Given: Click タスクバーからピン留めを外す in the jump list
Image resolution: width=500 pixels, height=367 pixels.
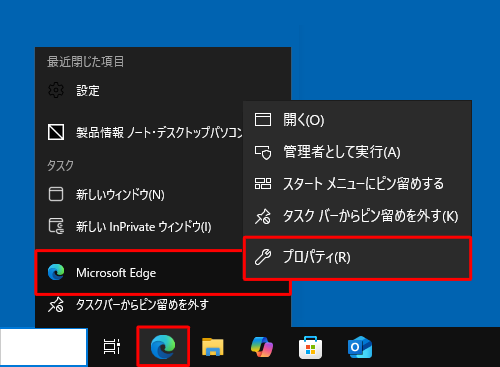Looking at the screenshot, I should 163,305.
